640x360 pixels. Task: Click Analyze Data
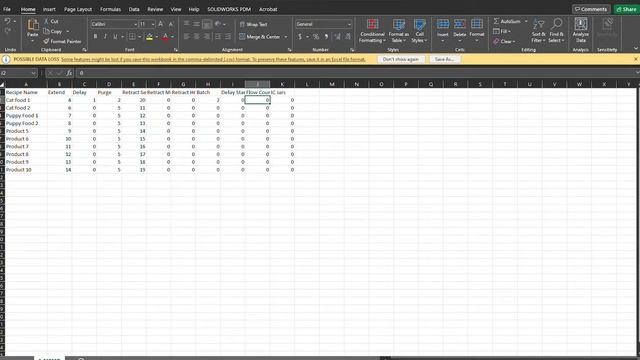tap(581, 30)
